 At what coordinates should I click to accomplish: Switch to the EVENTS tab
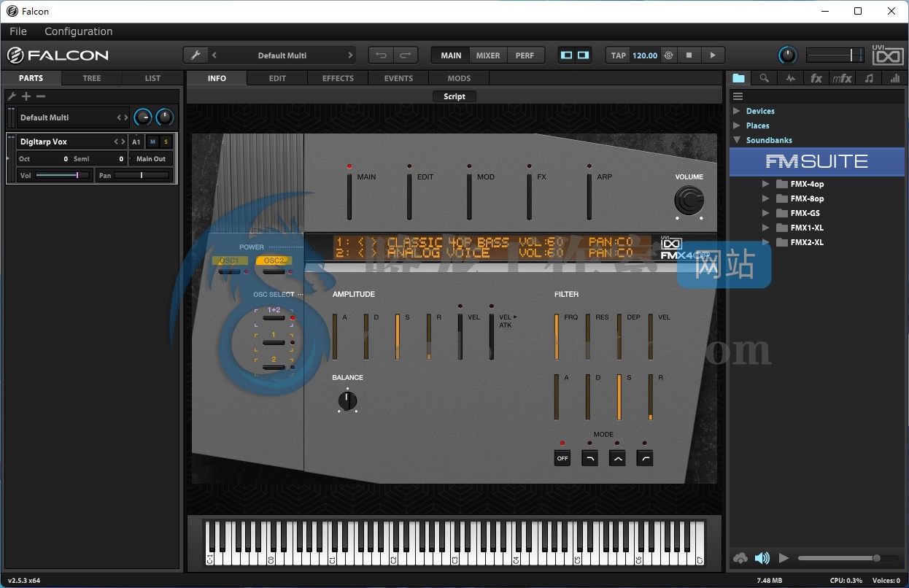point(398,78)
